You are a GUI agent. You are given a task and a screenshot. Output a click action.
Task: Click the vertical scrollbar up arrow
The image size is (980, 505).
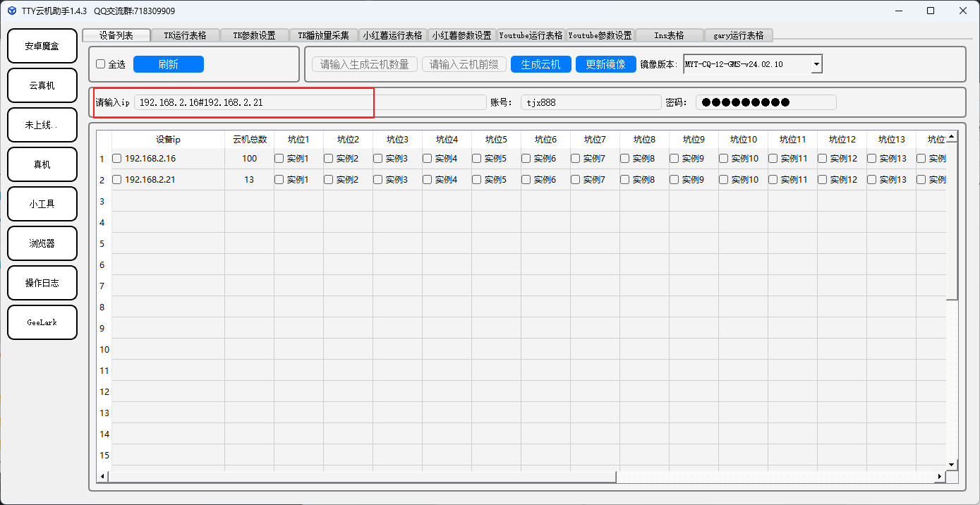pos(952,137)
